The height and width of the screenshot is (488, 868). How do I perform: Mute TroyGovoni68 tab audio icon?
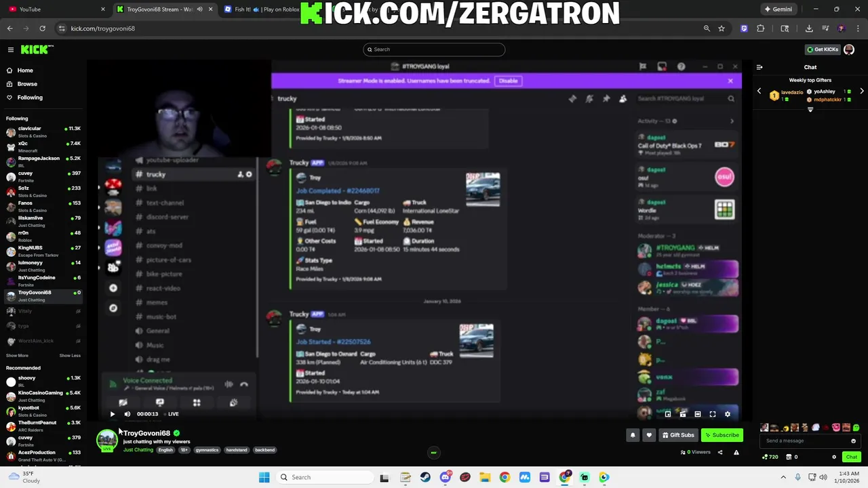(199, 9)
